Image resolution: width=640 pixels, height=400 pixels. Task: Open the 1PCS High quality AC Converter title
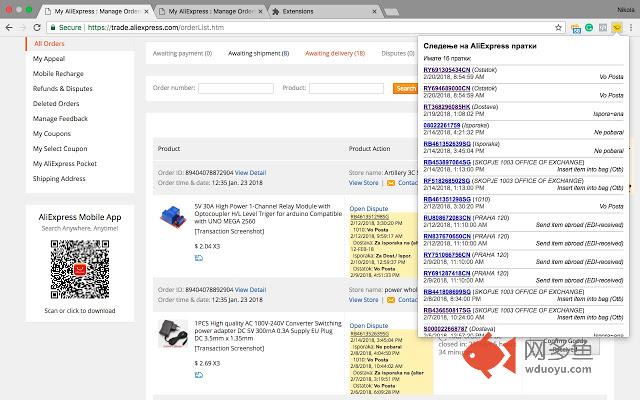[x=268, y=331]
